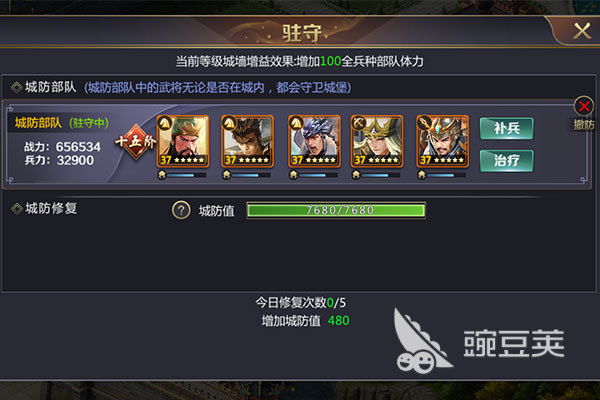Select the fifth hero with winged helmet
This screenshot has width=600, height=400.
[x=443, y=141]
